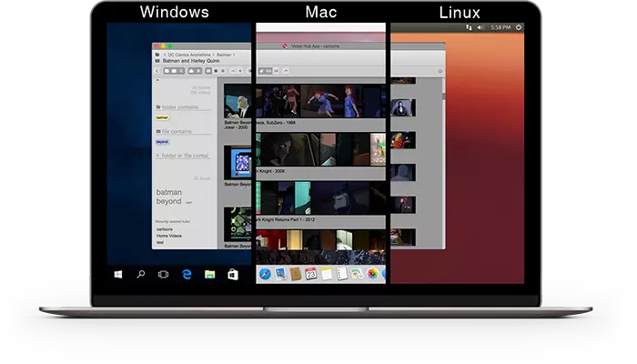This screenshot has width=637, height=364.
Task: Open Linux power menu gear icon
Action: (519, 27)
